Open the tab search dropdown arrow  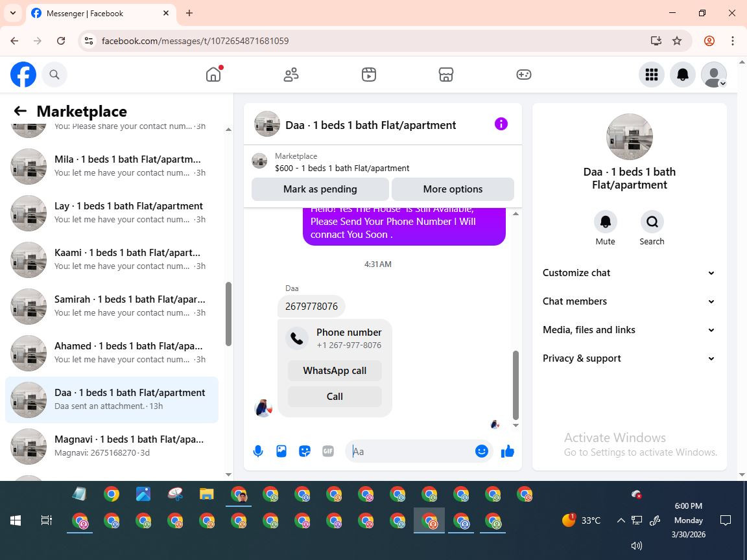13,14
